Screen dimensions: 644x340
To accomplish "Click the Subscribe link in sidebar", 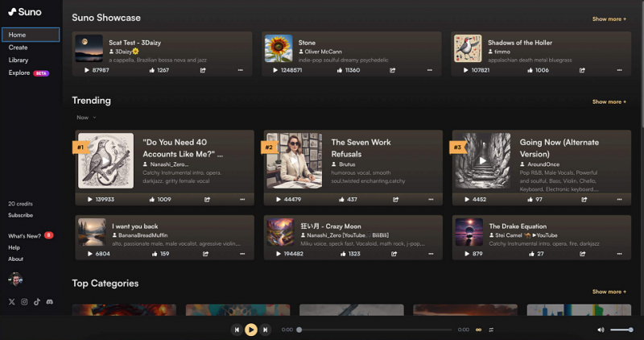I will click(x=20, y=215).
